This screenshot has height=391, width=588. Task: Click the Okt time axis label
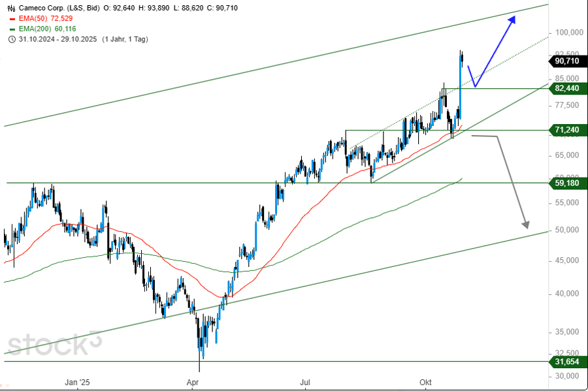coord(426,382)
